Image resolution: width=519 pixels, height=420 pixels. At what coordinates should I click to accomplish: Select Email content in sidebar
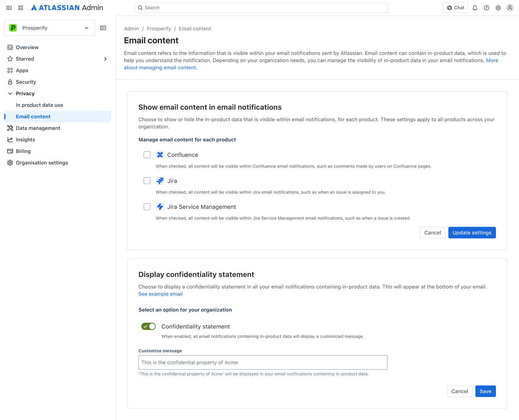(58, 116)
